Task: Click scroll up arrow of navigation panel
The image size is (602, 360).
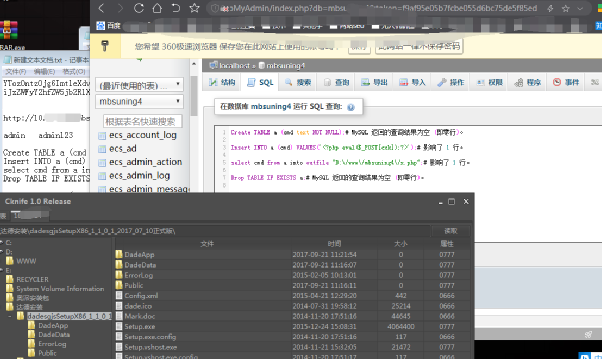Action: [x=194, y=64]
